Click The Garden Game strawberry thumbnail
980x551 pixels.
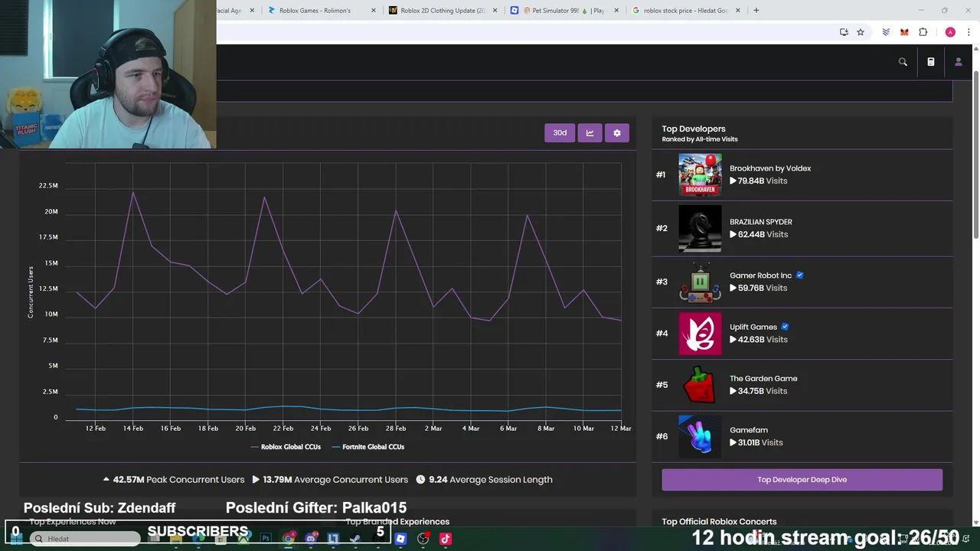click(x=700, y=385)
